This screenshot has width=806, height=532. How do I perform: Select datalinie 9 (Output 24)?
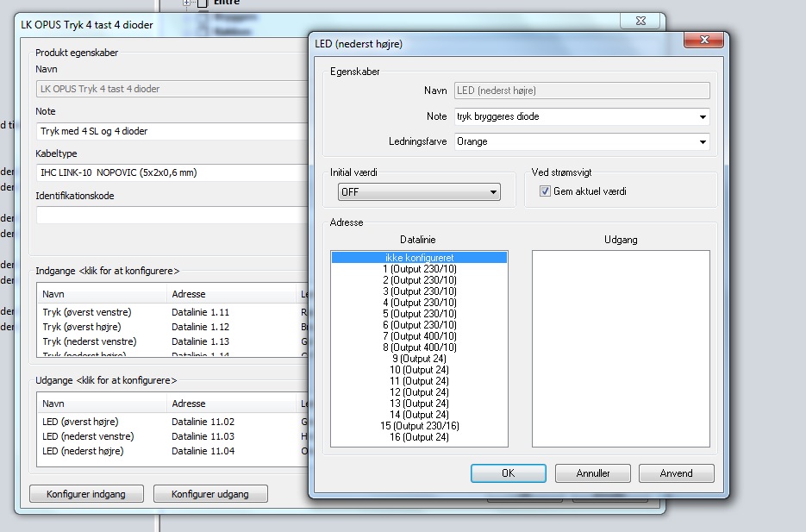tap(419, 359)
